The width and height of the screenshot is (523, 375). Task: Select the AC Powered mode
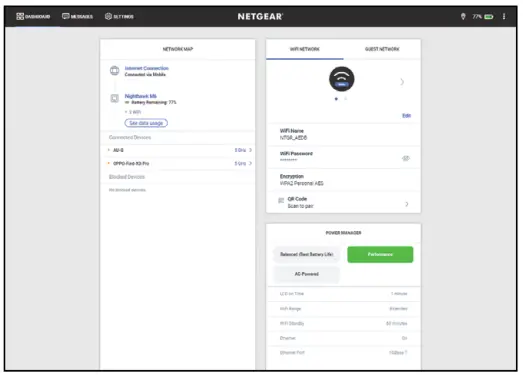(307, 274)
